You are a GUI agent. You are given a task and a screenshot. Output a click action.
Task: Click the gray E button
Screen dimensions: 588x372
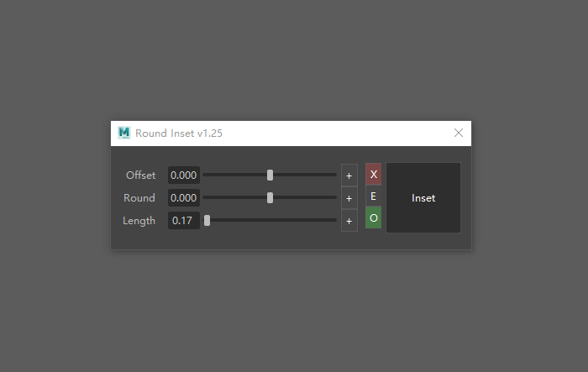click(374, 196)
